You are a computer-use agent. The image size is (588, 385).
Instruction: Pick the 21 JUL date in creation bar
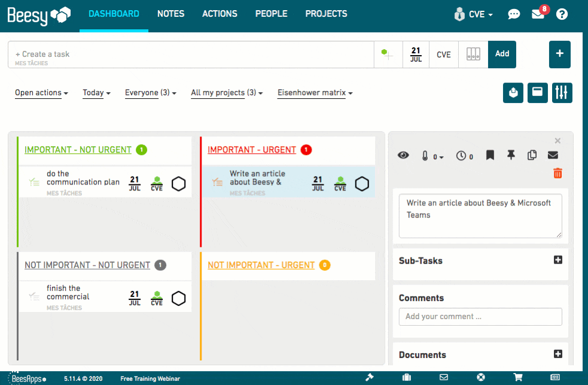pos(416,54)
